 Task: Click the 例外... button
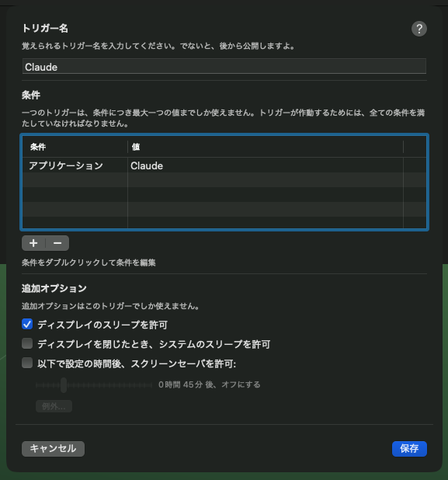pyautogui.click(x=54, y=406)
